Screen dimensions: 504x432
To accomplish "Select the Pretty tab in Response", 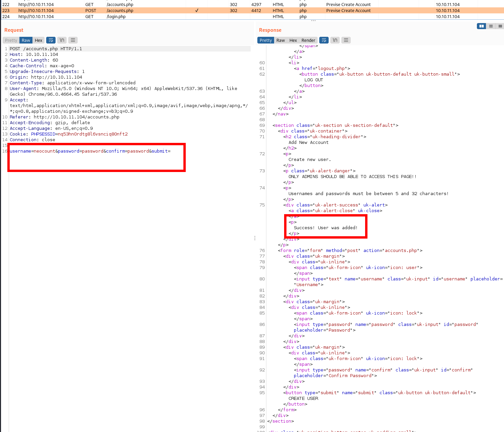I will coord(266,40).
